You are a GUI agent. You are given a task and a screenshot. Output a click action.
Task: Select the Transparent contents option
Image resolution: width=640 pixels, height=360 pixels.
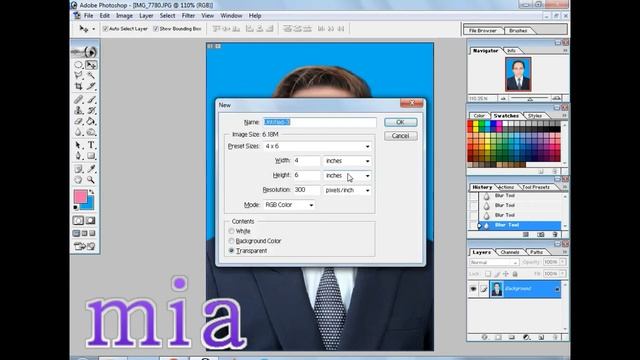pos(231,251)
